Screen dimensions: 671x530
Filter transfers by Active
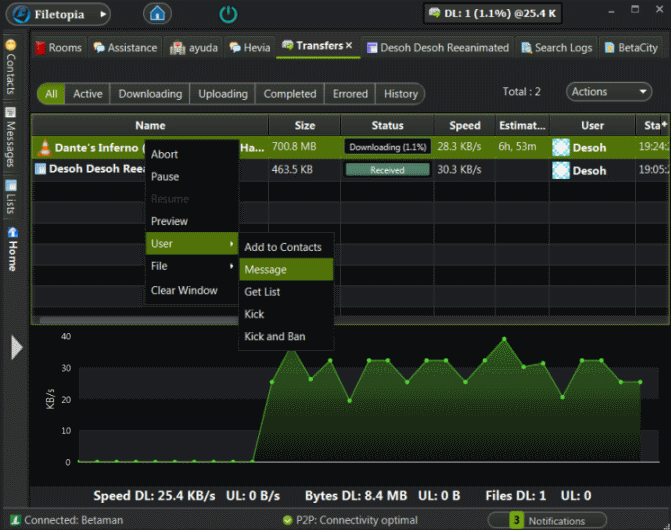(x=88, y=94)
